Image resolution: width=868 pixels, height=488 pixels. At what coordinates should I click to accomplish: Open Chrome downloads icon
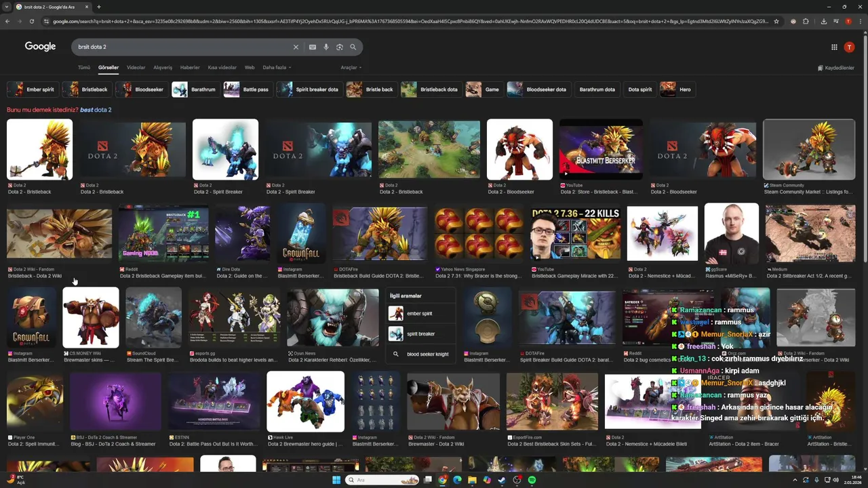[823, 21]
